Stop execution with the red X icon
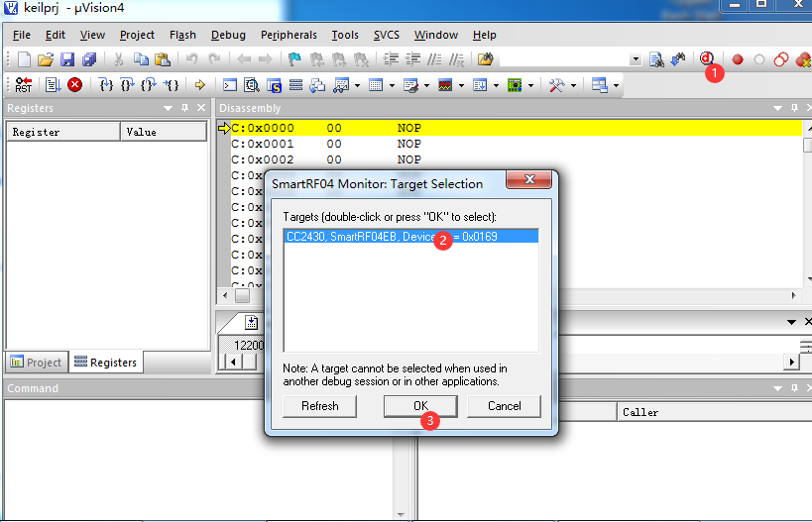812x522 pixels. pyautogui.click(x=75, y=85)
